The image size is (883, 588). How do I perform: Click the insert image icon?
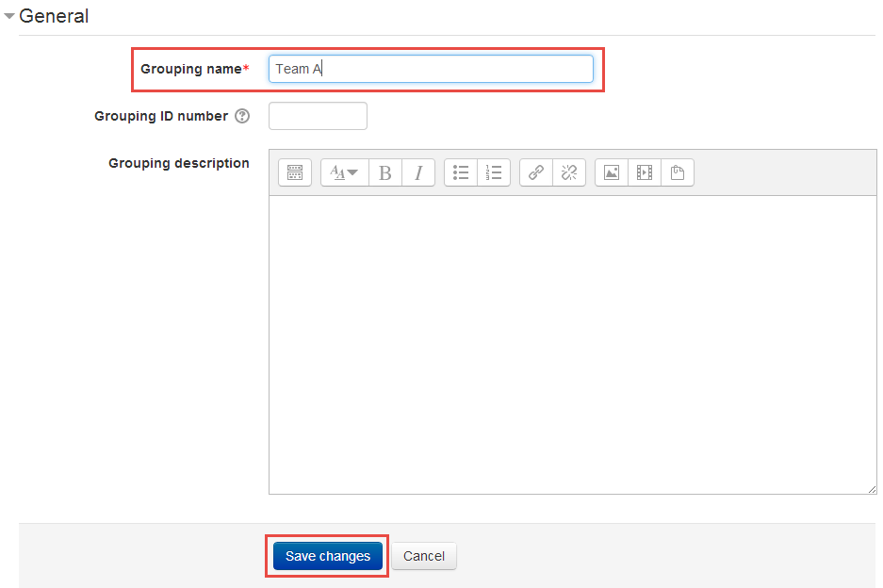[x=611, y=172]
